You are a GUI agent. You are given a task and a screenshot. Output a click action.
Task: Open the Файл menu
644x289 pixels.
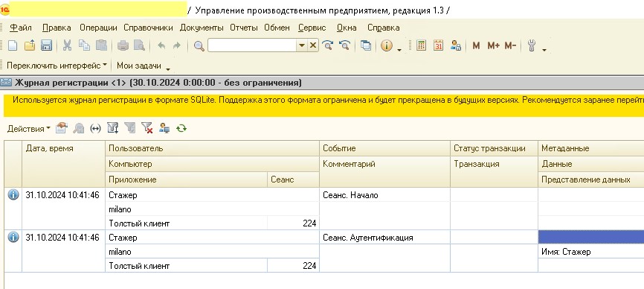pyautogui.click(x=21, y=28)
